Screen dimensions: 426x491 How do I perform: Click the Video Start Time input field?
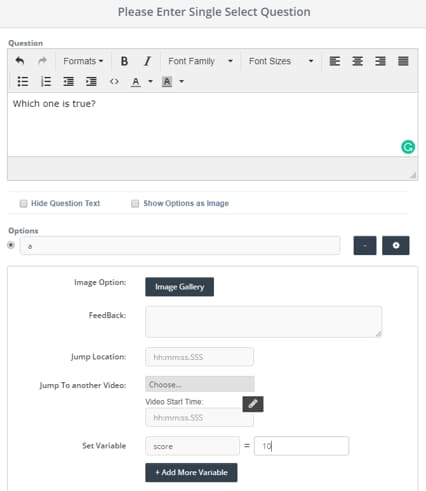(199, 418)
